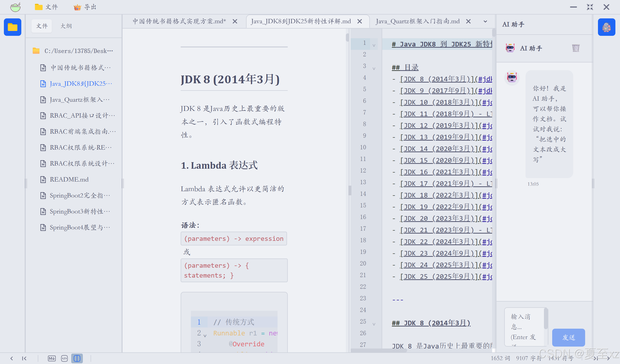Viewport: 620px width, 364px height.
Task: Switch to Markdown preview-only mode icon
Action: pyautogui.click(x=52, y=358)
